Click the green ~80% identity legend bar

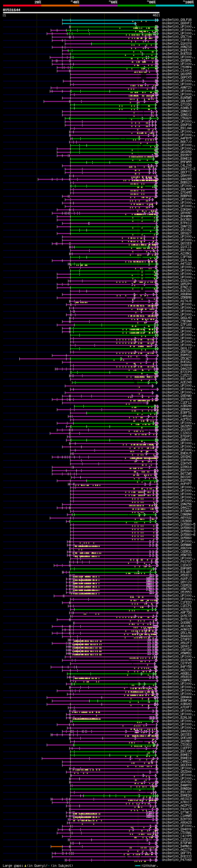pos(137,6)
